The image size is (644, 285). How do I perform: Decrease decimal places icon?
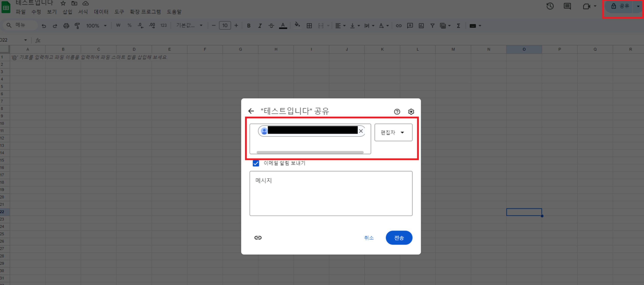(141, 25)
